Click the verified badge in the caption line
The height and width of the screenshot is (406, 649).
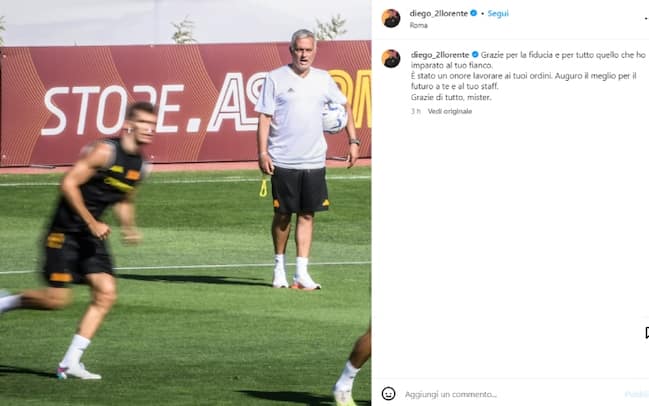point(475,55)
